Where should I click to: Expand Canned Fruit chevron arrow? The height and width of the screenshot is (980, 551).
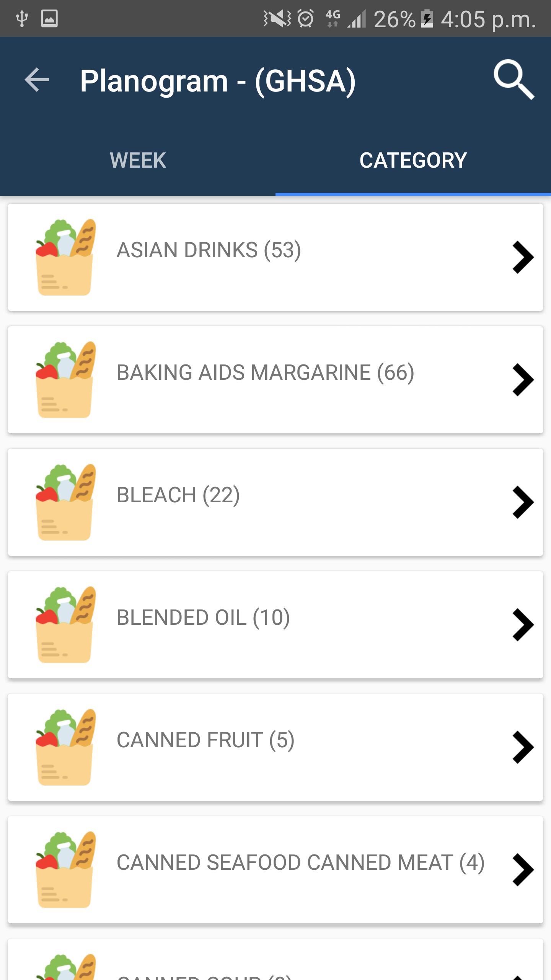(523, 747)
